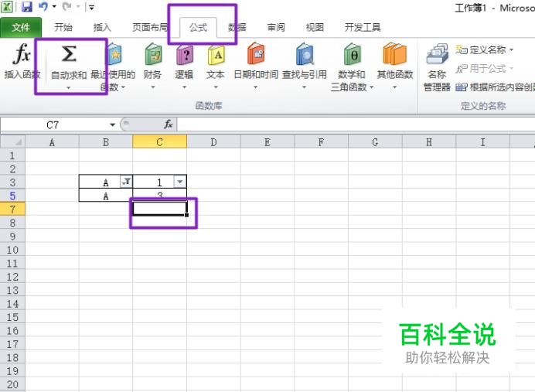Click the Excel application icon in title bar
The image size is (535, 392).
click(x=7, y=6)
